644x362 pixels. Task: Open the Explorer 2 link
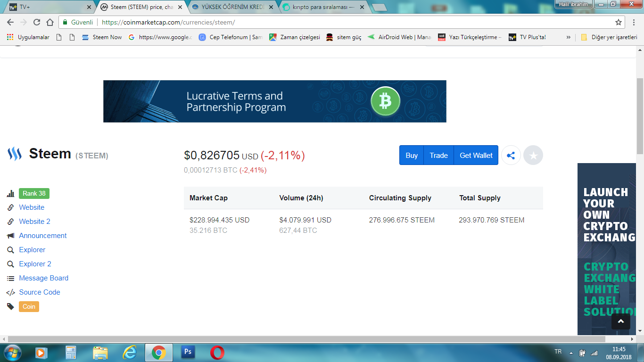coord(35,264)
